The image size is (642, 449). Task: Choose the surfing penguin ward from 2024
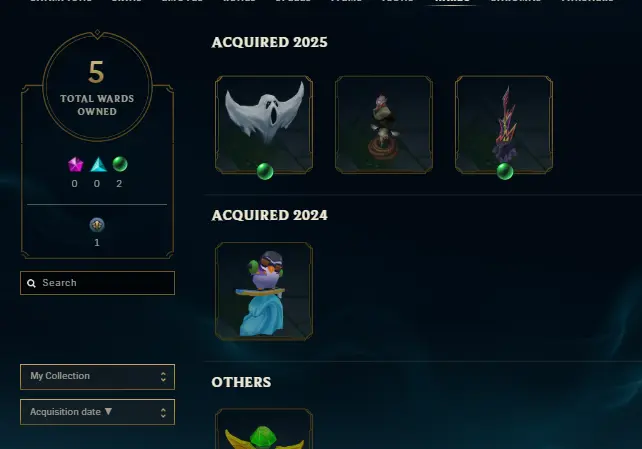[264, 291]
